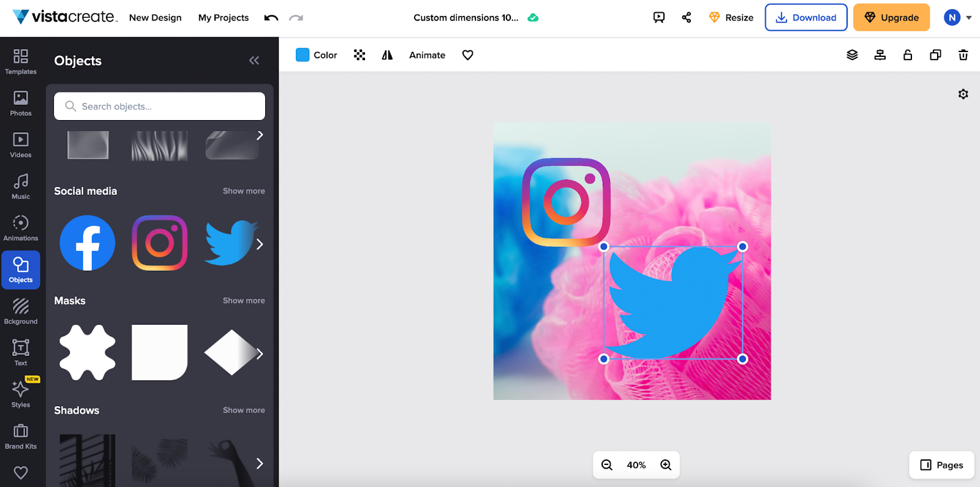
Task: Click the Download button
Action: pyautogui.click(x=806, y=17)
